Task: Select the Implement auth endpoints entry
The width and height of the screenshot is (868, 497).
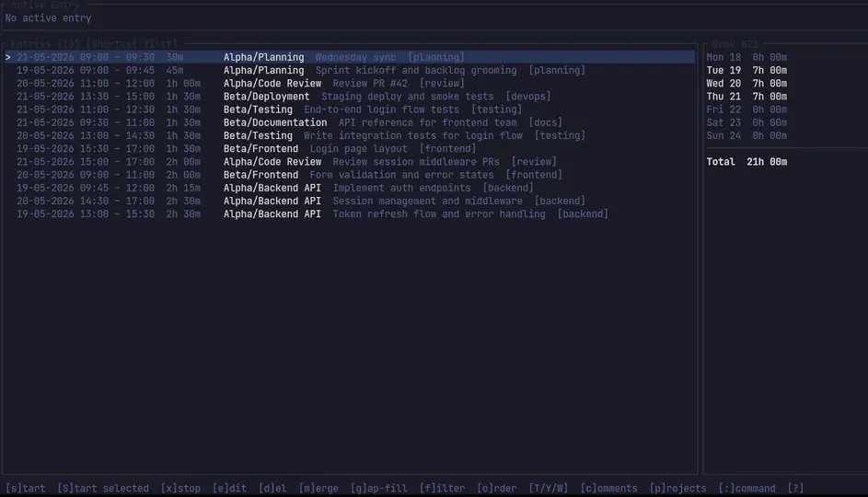Action: pyautogui.click(x=350, y=188)
